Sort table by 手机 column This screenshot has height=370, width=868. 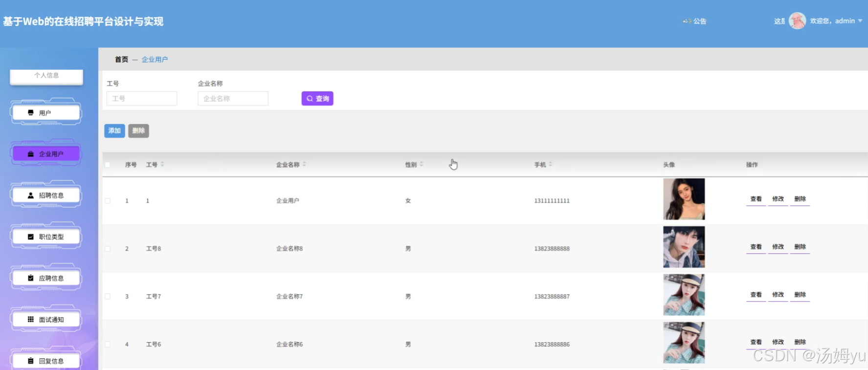point(551,165)
